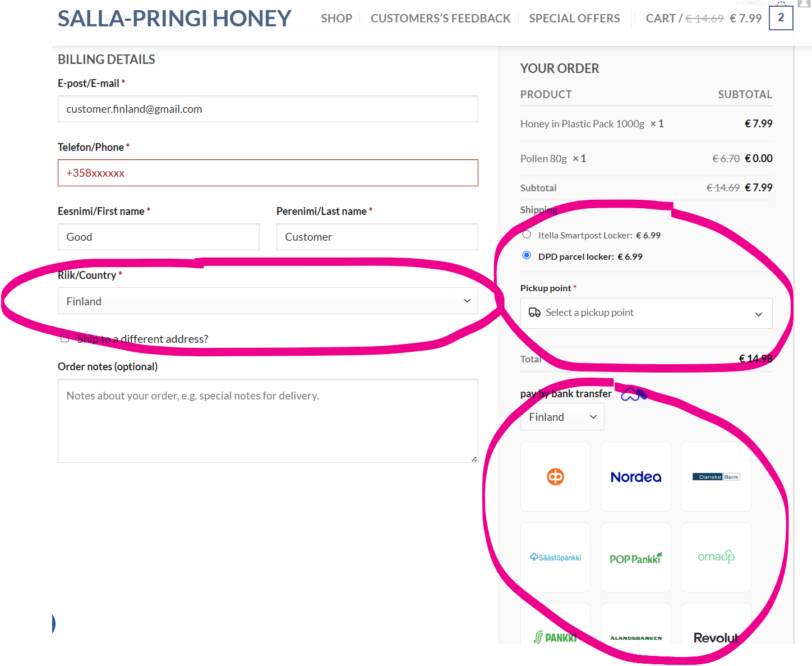Select DPD parcel locker shipping

pos(527,255)
